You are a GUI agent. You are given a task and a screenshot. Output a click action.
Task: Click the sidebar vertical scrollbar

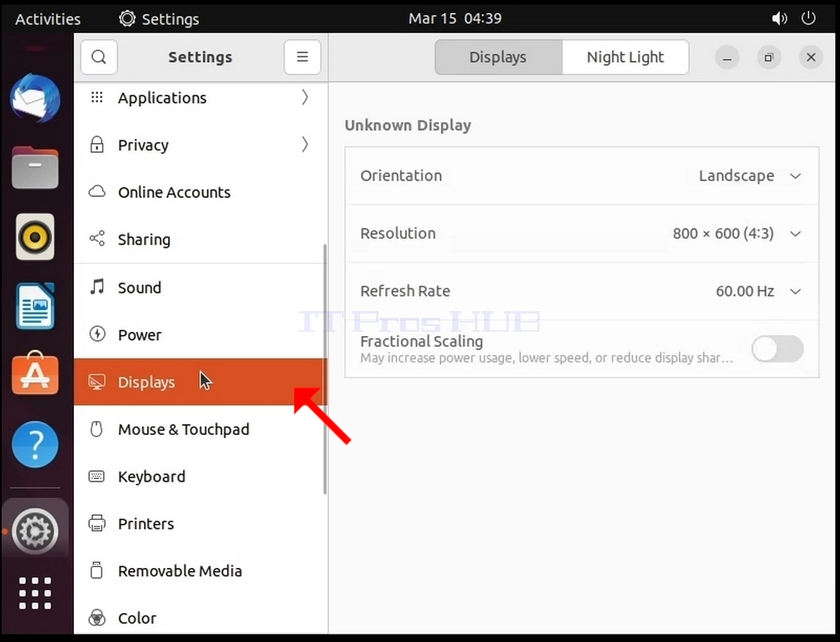click(324, 369)
